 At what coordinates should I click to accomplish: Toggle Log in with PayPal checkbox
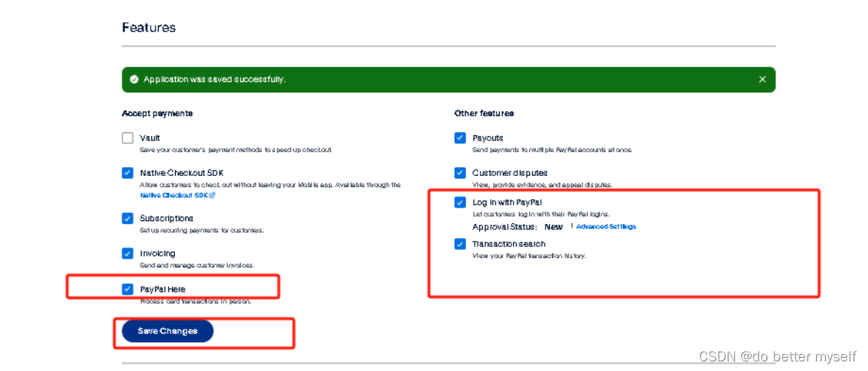(460, 202)
